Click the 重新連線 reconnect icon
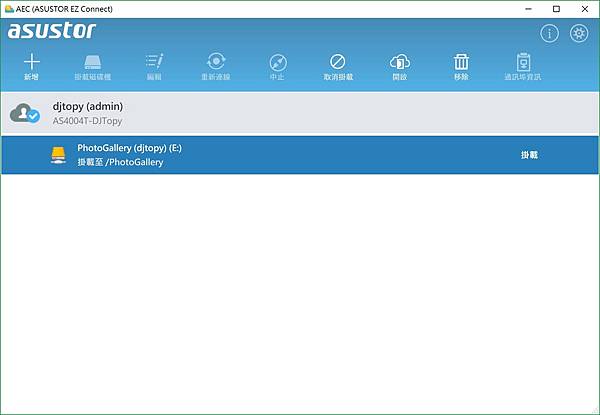This screenshot has width=600, height=415. click(216, 62)
